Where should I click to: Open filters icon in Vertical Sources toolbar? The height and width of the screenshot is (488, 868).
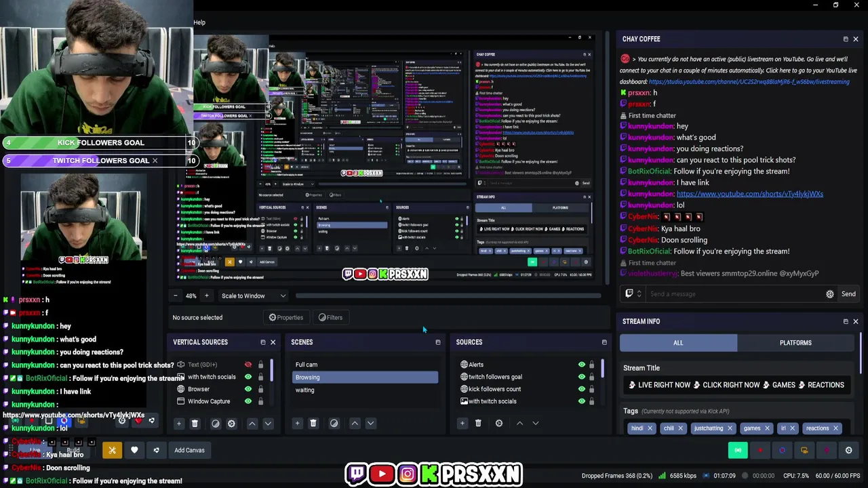coord(216,424)
